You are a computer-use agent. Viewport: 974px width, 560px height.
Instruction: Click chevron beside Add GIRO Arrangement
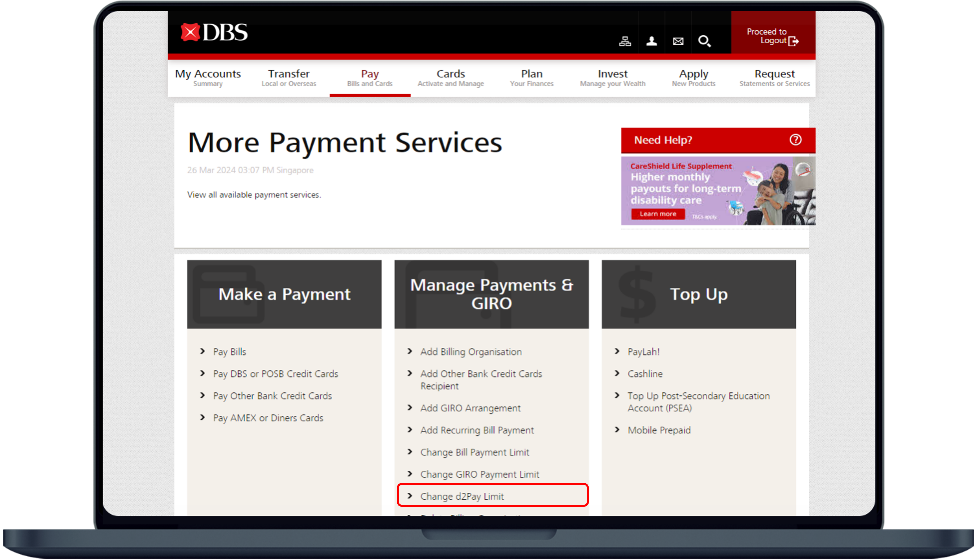click(x=409, y=408)
